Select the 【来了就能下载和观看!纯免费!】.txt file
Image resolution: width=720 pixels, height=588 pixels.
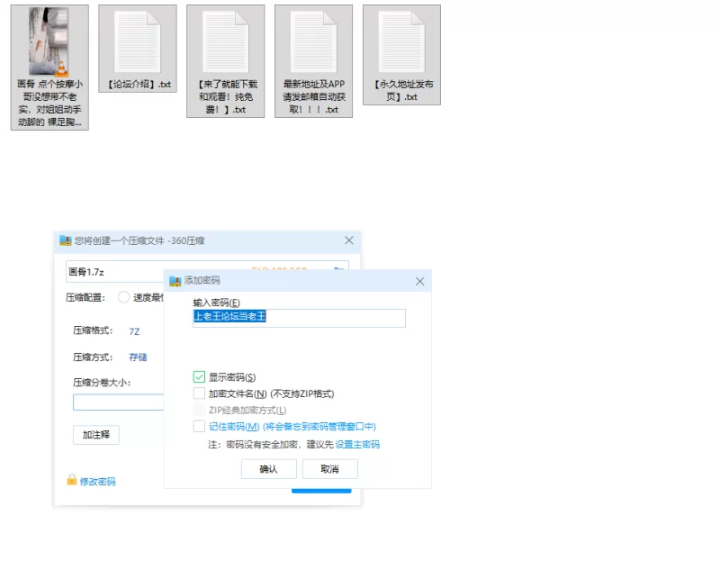pos(226,61)
